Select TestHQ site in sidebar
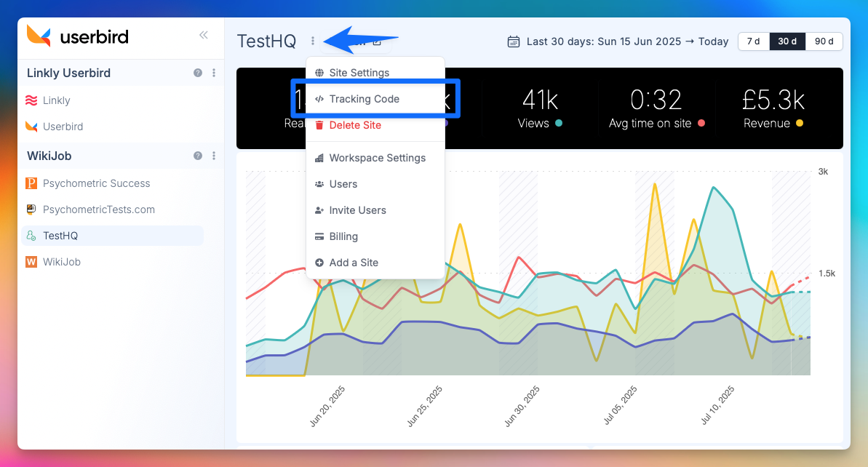This screenshot has height=467, width=868. pos(112,236)
